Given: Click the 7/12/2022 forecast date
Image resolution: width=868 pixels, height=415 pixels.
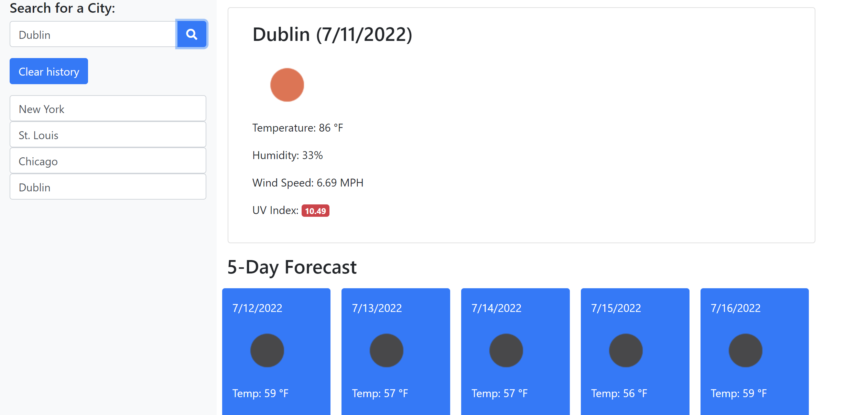Looking at the screenshot, I should 257,308.
